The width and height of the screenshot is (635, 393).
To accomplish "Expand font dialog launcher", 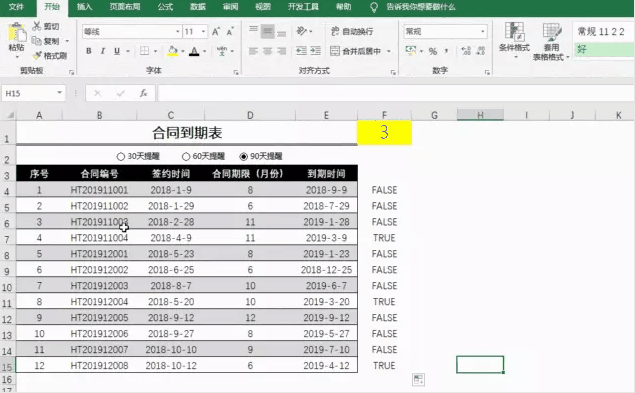I will [x=236, y=72].
